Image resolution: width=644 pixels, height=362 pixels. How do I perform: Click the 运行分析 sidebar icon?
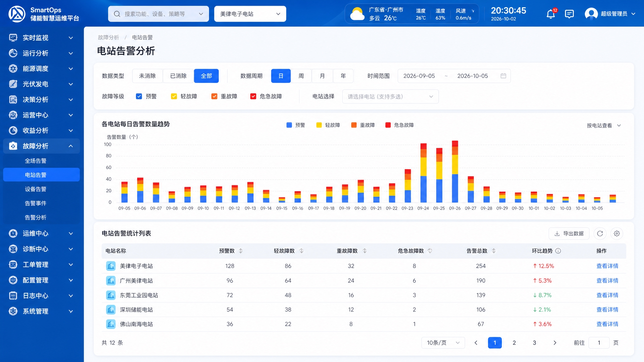pyautogui.click(x=13, y=53)
